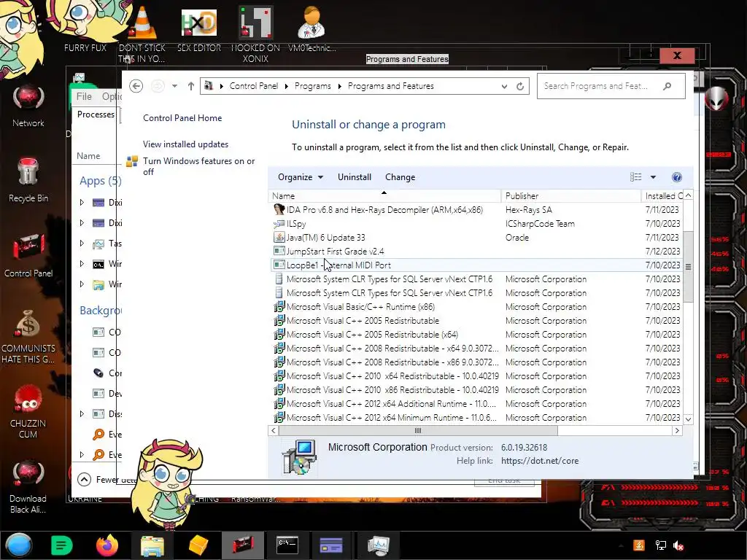Expand the Tas app row in Task Manager

click(82, 244)
